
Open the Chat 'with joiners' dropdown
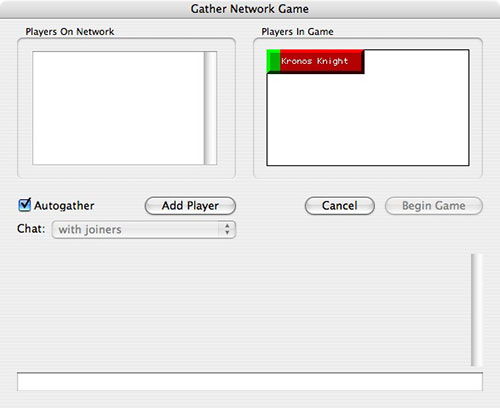144,230
